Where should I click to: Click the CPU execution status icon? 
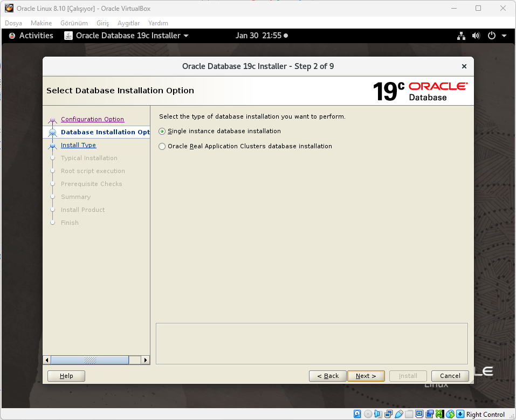[x=439, y=414]
